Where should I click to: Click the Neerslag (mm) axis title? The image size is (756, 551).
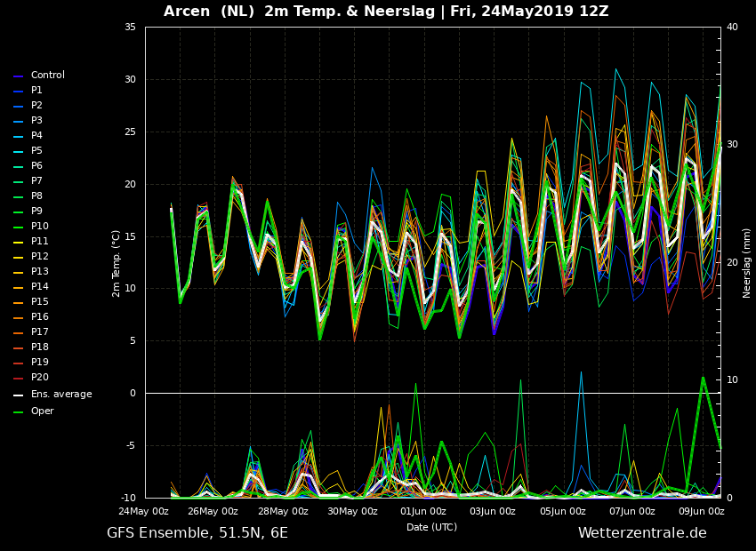[x=746, y=263]
